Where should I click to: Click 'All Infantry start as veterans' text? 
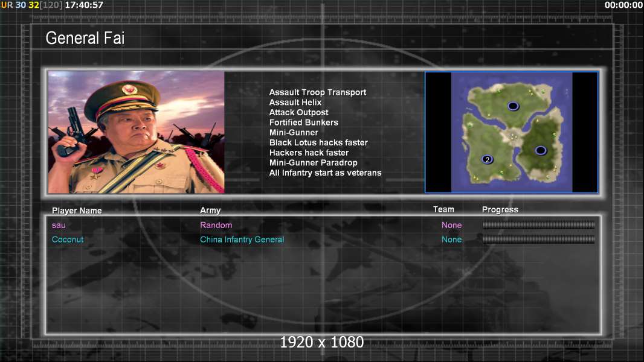click(x=325, y=173)
